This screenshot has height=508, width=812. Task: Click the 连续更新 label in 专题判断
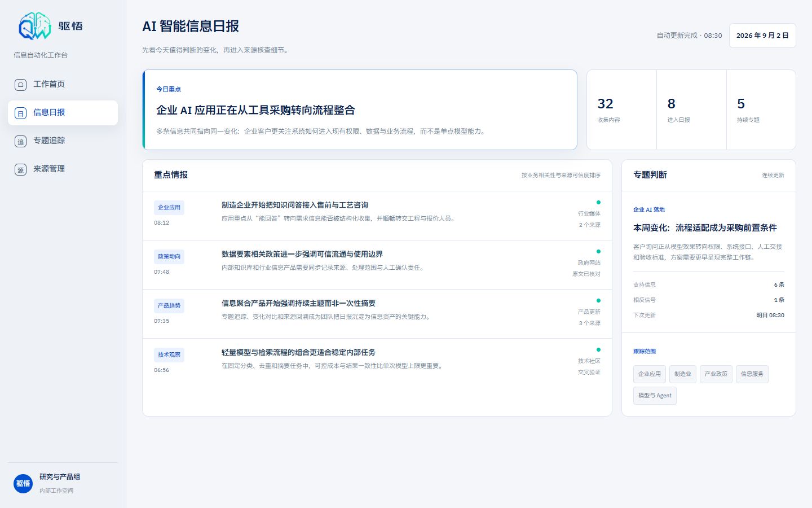[773, 175]
